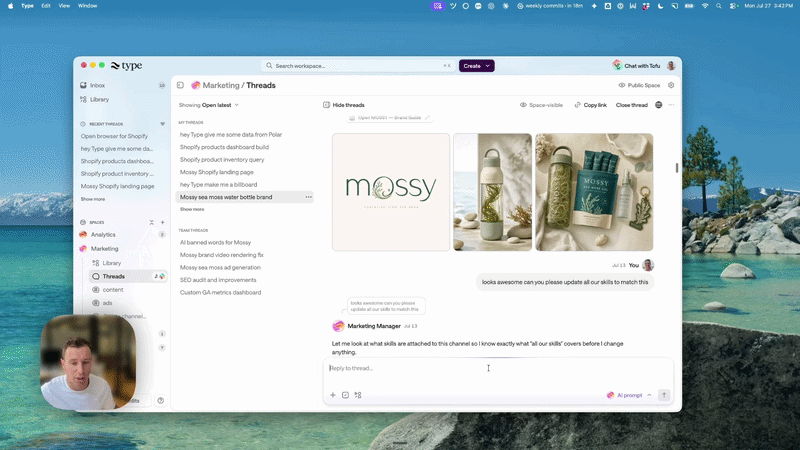Open Wi-Fi status in menu bar
This screenshot has height=450, width=800.
705,6
